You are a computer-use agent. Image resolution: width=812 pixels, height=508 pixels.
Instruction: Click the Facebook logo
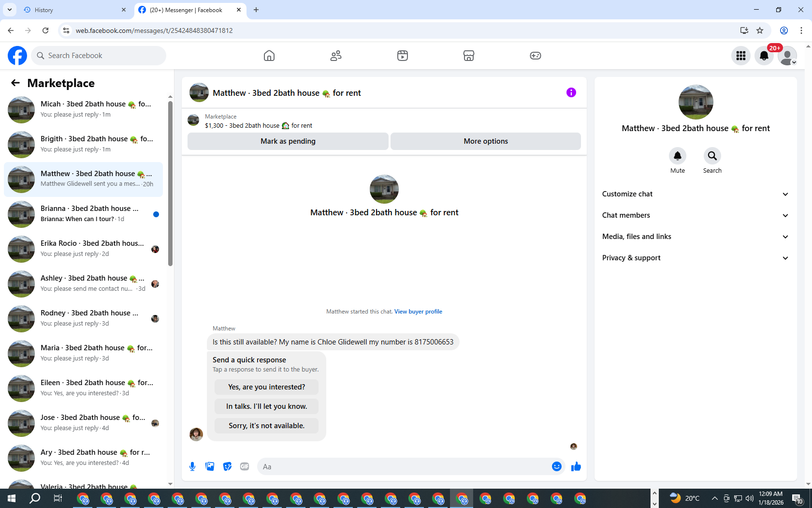17,56
